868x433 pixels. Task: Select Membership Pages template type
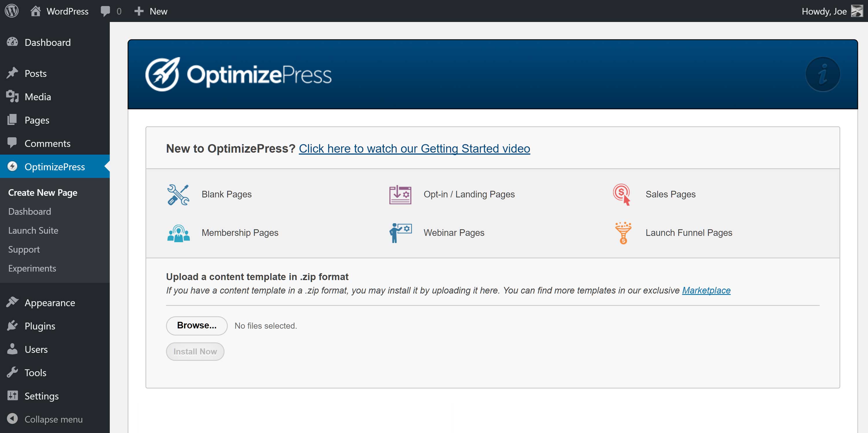coord(240,233)
